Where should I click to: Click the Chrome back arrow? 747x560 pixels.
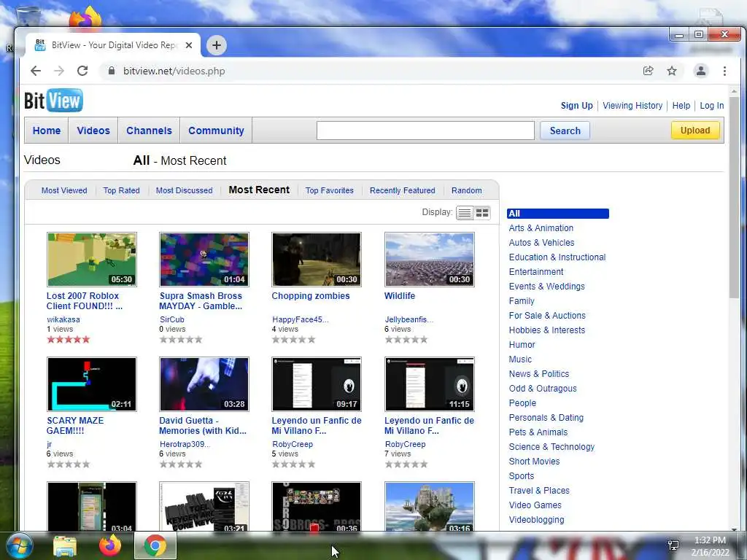[x=36, y=71]
